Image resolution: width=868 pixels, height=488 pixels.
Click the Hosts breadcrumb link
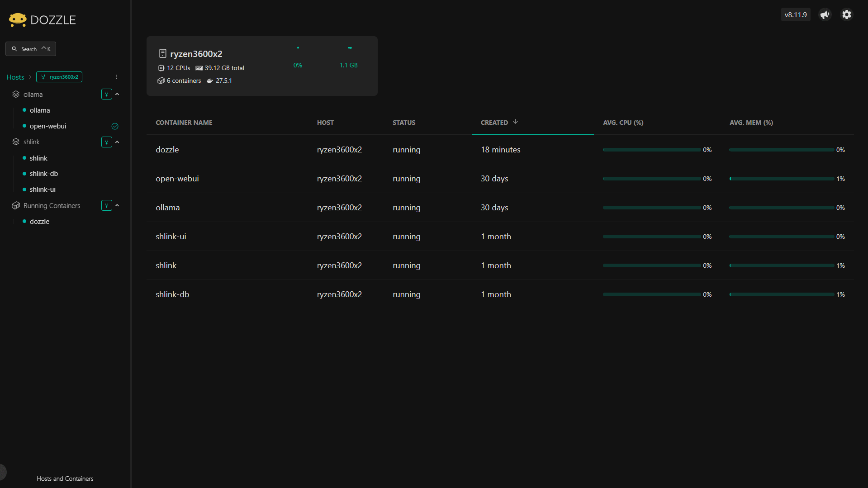(x=15, y=77)
